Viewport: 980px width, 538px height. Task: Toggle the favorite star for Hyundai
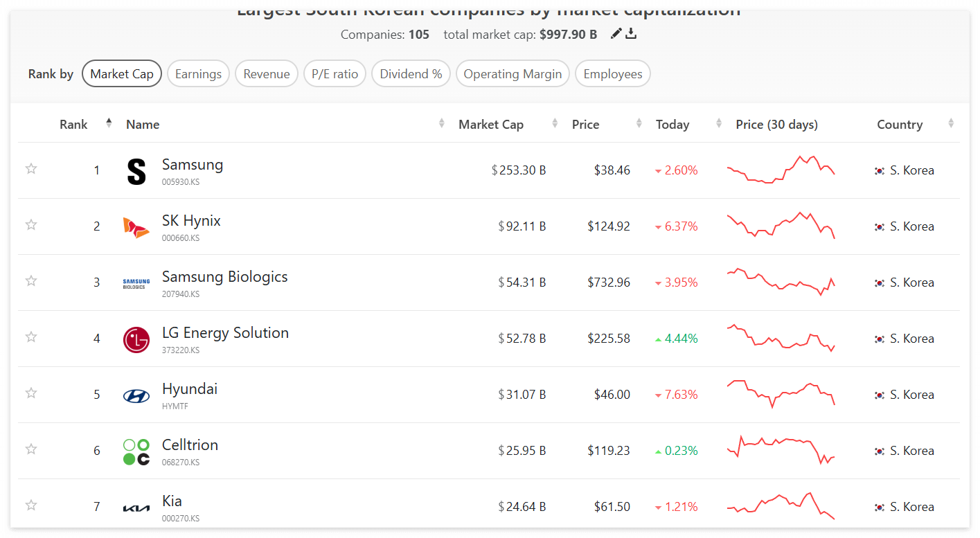tap(31, 393)
